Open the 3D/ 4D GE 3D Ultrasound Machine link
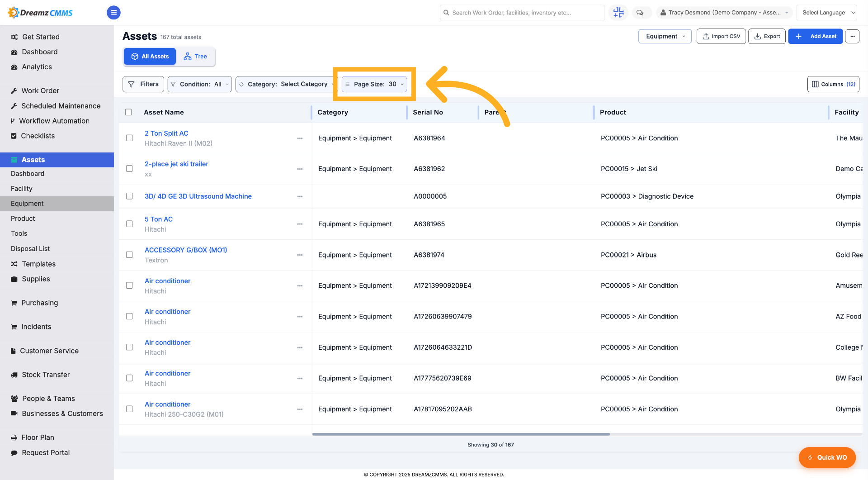Viewport: 868px width, 480px height. [x=198, y=196]
